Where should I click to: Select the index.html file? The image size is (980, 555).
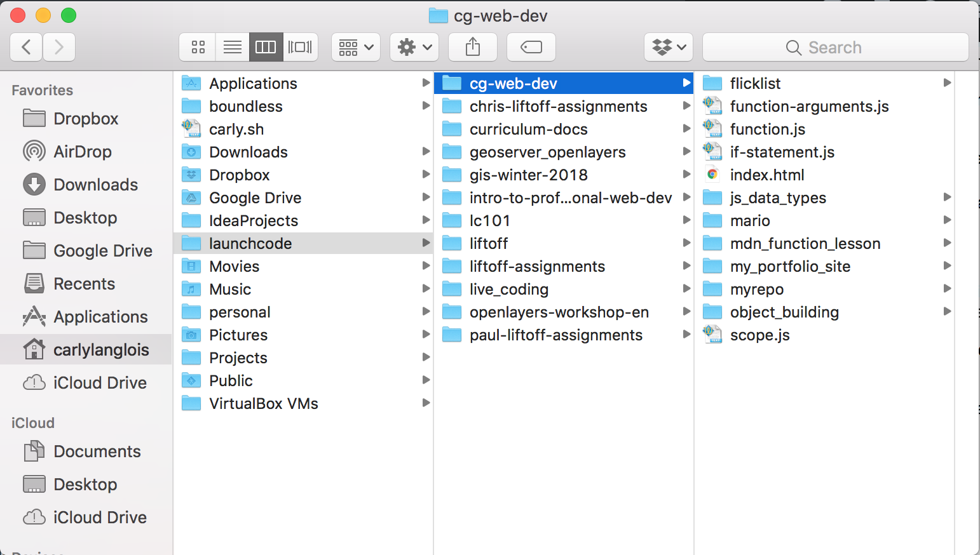pos(766,175)
